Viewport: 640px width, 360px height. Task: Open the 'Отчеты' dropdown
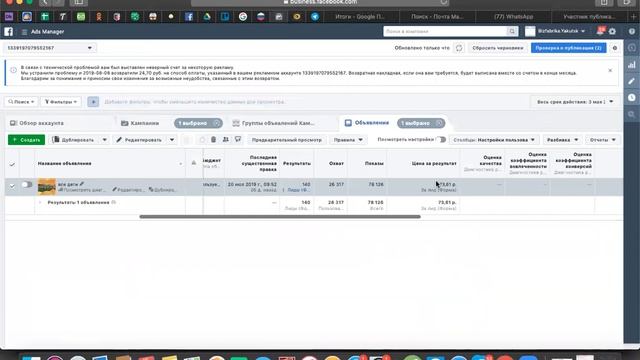click(602, 140)
